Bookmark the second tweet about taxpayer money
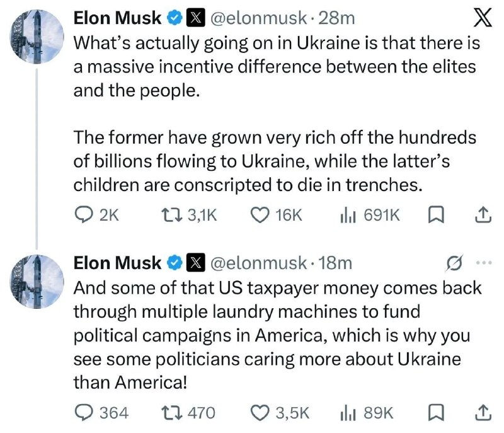Screen dimensions: 504x433 click(x=436, y=413)
